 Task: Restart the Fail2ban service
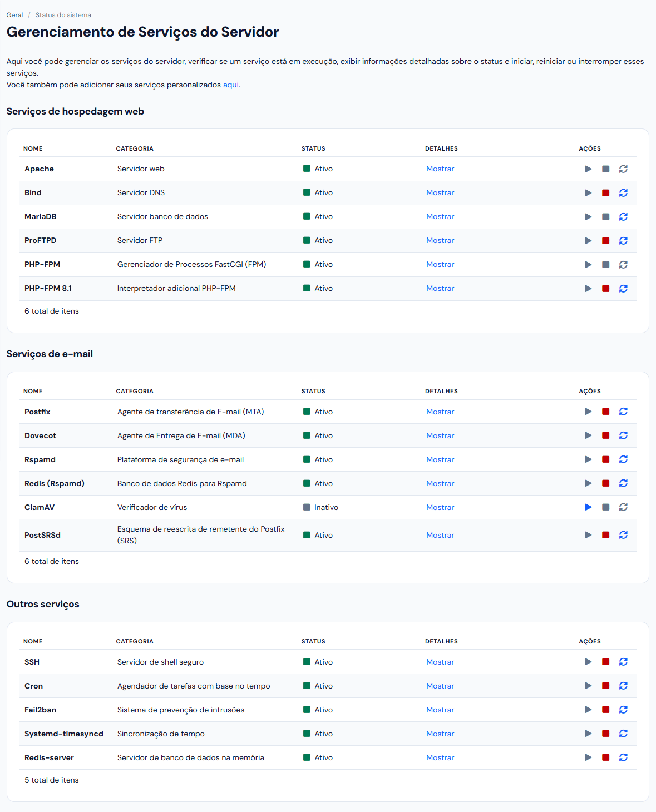tap(624, 710)
